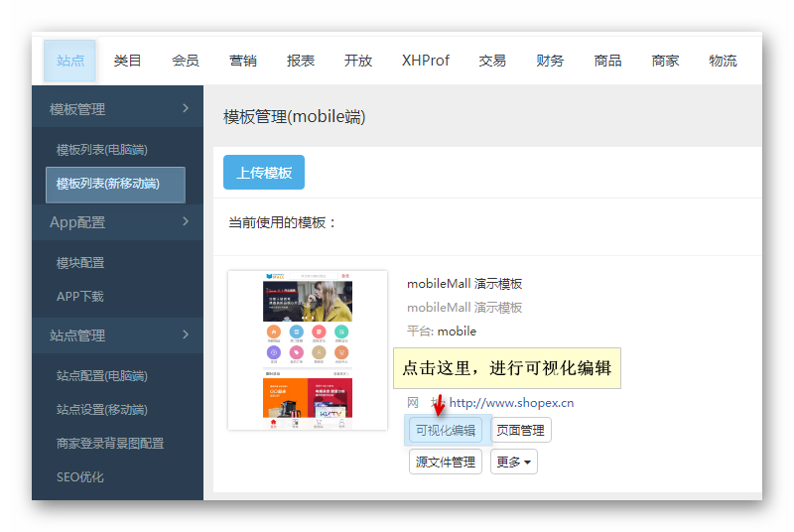Open 模块配置 in the sidebar
794x532 pixels.
tap(80, 263)
